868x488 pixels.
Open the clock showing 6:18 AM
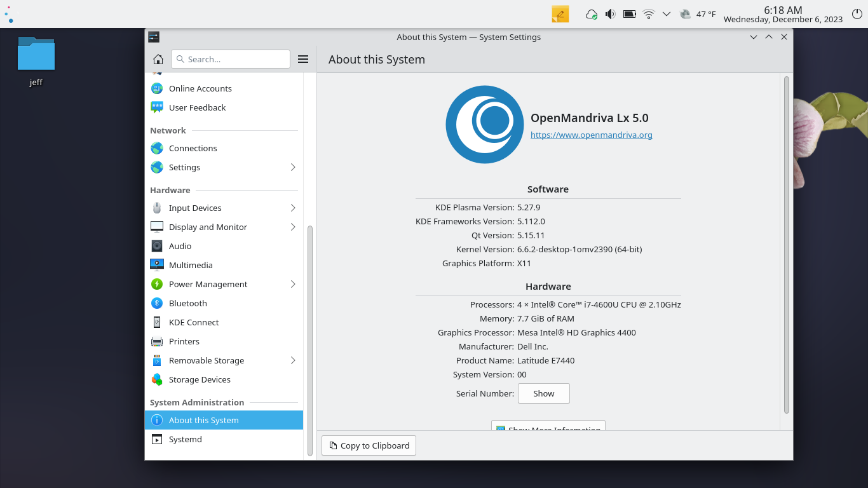(x=783, y=14)
